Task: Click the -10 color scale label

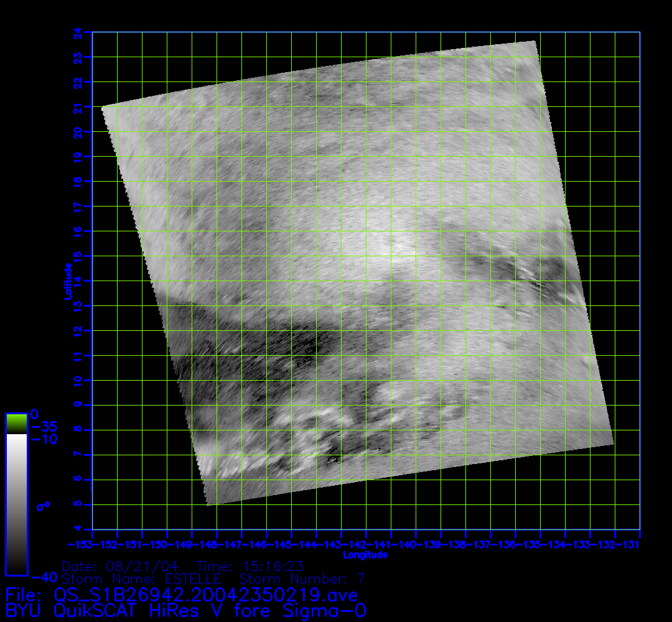Action: coord(44,440)
